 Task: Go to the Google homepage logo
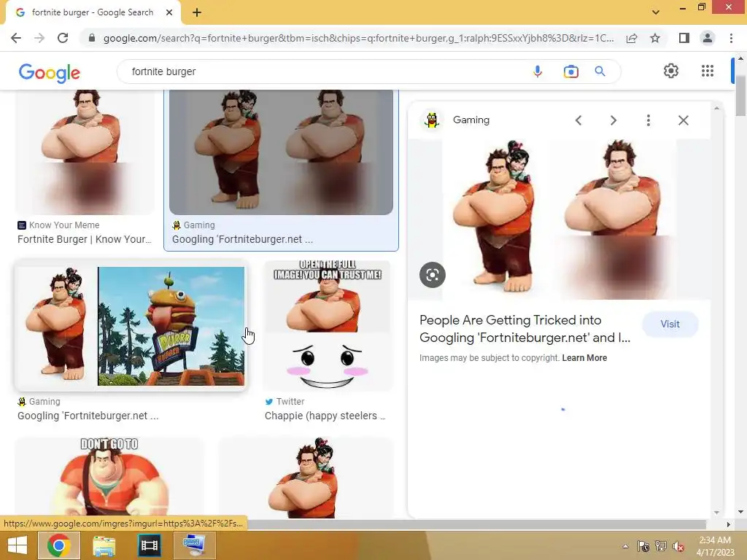pyautogui.click(x=50, y=72)
